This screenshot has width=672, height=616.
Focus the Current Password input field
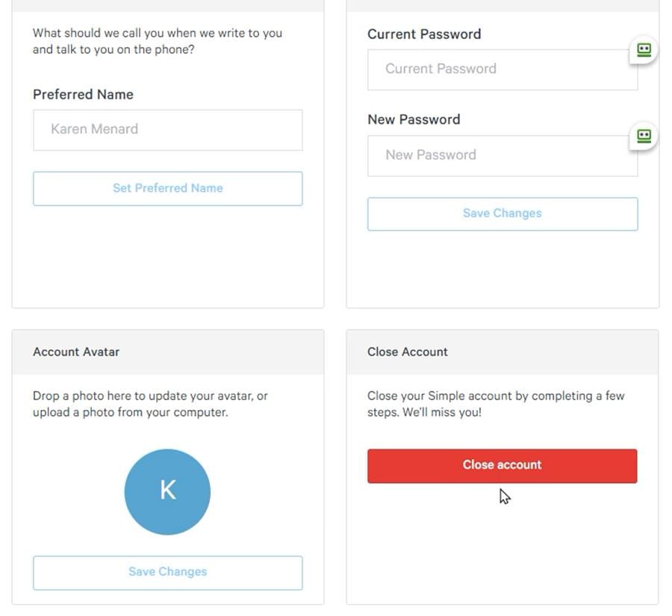click(x=502, y=69)
